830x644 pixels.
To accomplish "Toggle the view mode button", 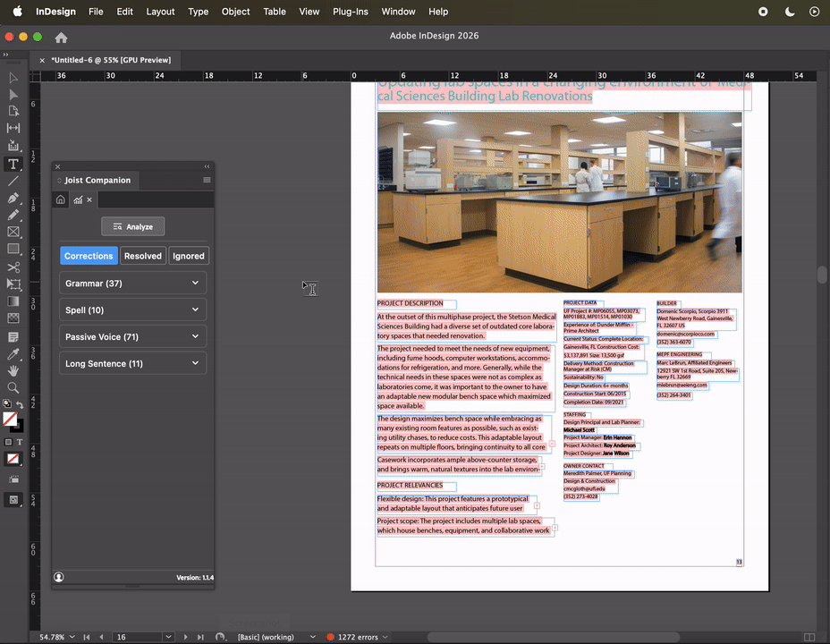I will point(13,479).
